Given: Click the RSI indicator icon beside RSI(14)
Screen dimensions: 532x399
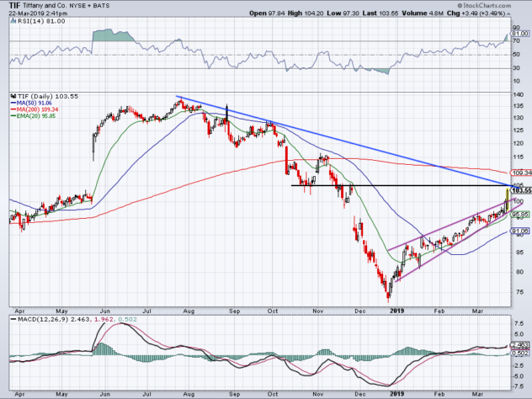Looking at the screenshot, I should 13,21.
